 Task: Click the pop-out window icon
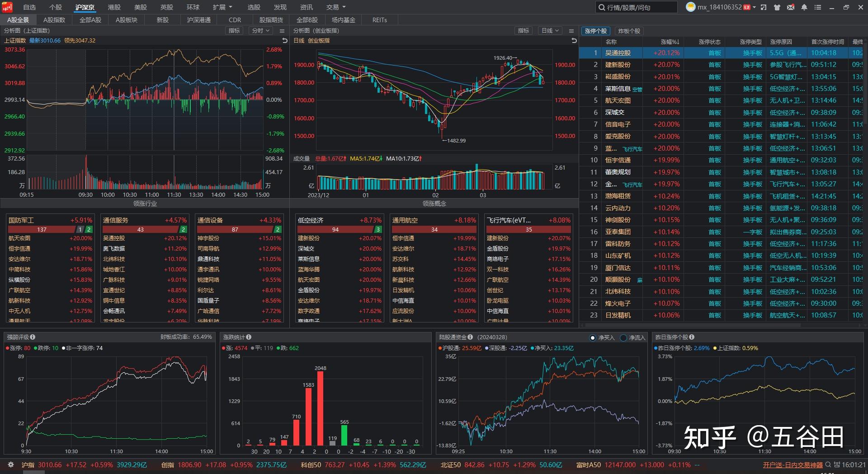[764, 8]
